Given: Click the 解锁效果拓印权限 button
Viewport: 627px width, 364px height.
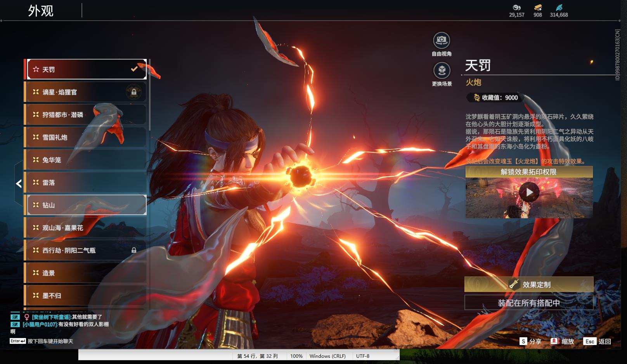Looking at the screenshot, I should (x=529, y=172).
